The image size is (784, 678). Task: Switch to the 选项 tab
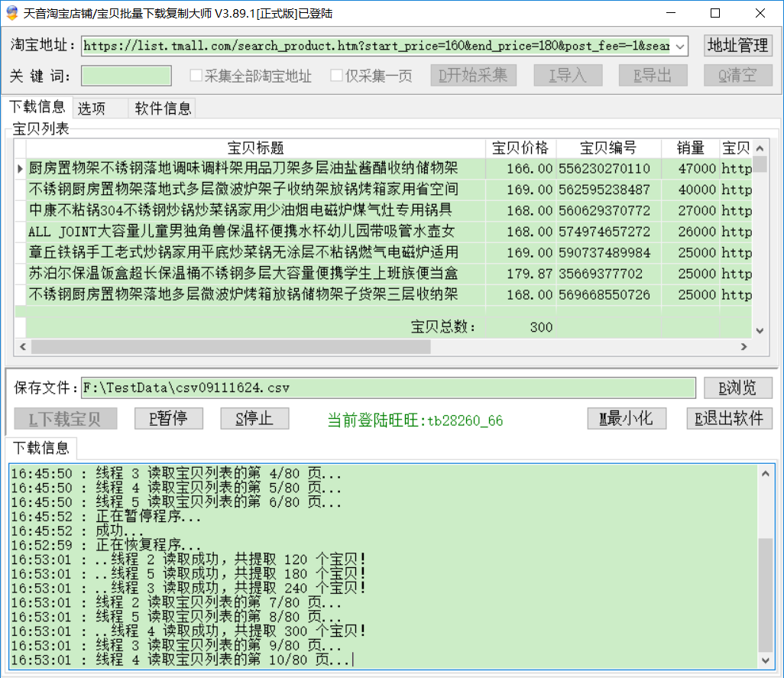click(92, 109)
